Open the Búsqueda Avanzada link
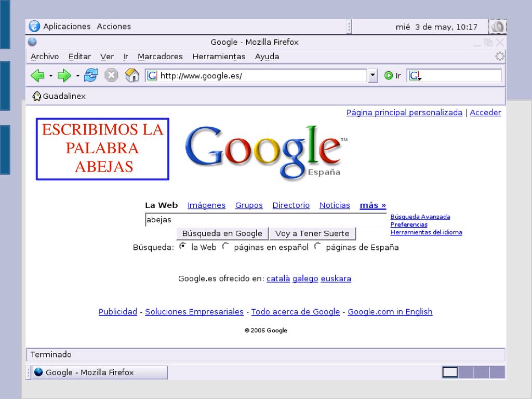Viewport: 532px width, 399px height. point(420,217)
